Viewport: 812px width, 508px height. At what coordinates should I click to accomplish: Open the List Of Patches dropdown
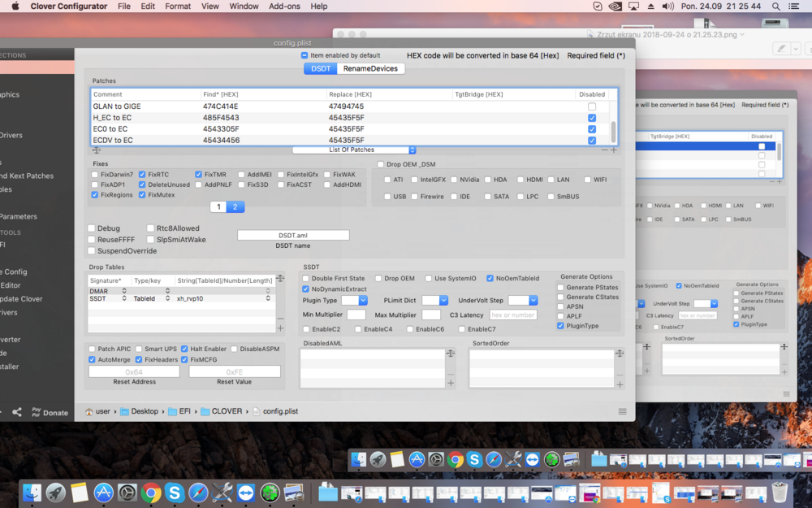click(x=354, y=150)
